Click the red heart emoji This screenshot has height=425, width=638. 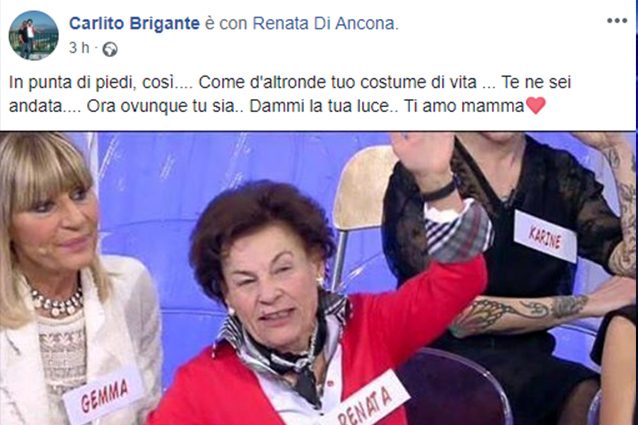pyautogui.click(x=536, y=106)
